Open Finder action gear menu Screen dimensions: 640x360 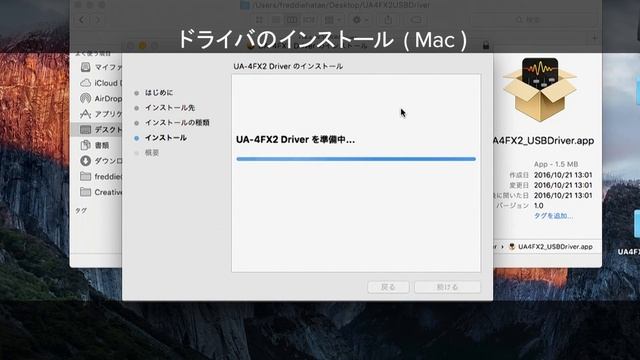[x=360, y=20]
